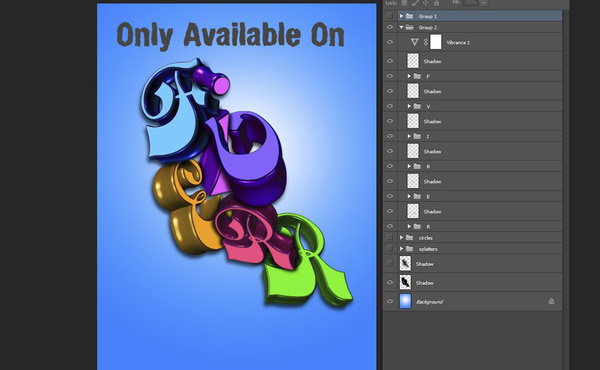Click the folder icon of Group 1

(x=409, y=16)
